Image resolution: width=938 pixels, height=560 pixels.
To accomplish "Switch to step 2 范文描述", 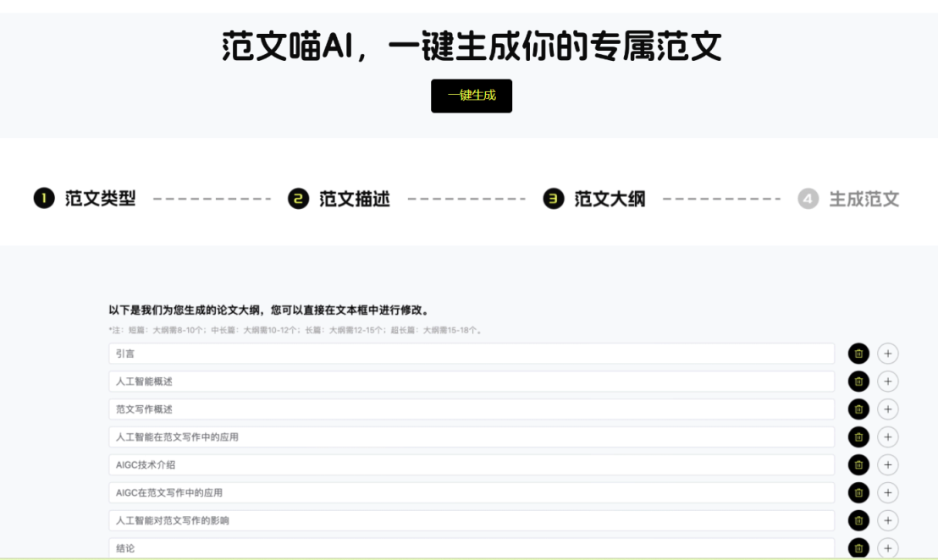I will point(339,199).
